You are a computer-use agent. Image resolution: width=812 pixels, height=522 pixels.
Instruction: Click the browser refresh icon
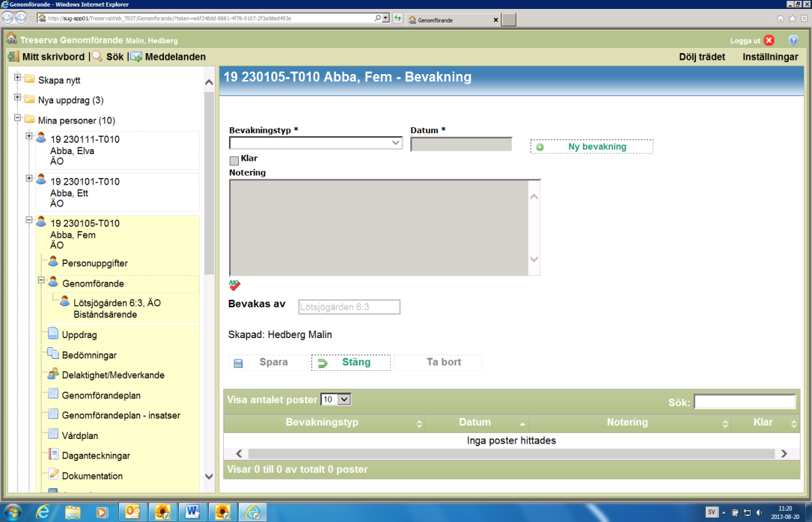pos(397,18)
